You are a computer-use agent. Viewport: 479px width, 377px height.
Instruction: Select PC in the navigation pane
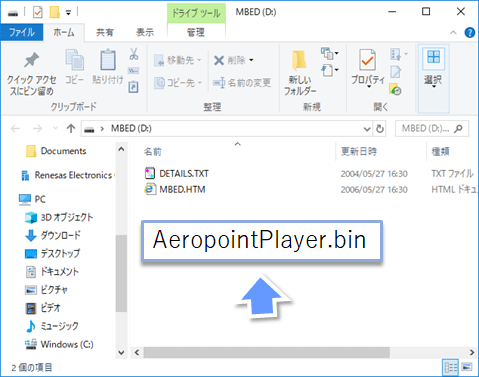coord(40,199)
